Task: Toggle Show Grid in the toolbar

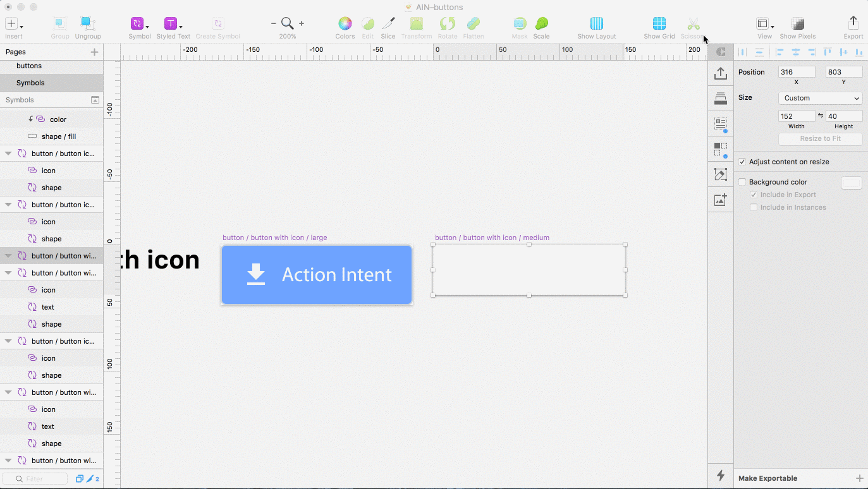Action: [659, 24]
